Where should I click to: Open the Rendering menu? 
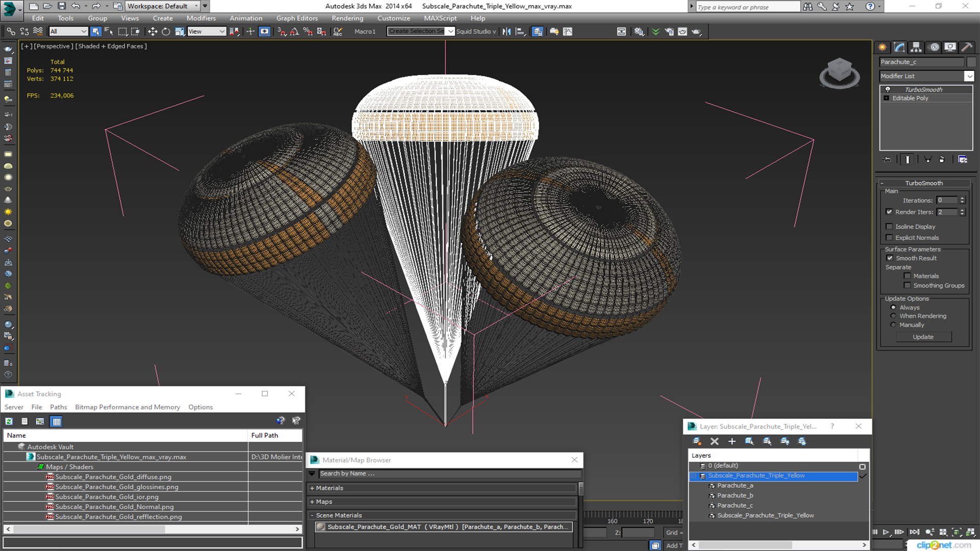pos(347,18)
